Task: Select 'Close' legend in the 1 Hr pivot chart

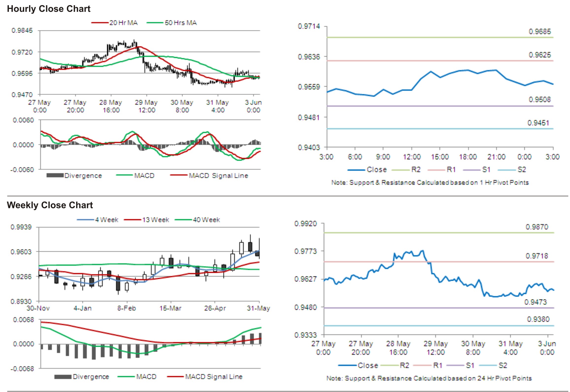Action: pos(377,170)
